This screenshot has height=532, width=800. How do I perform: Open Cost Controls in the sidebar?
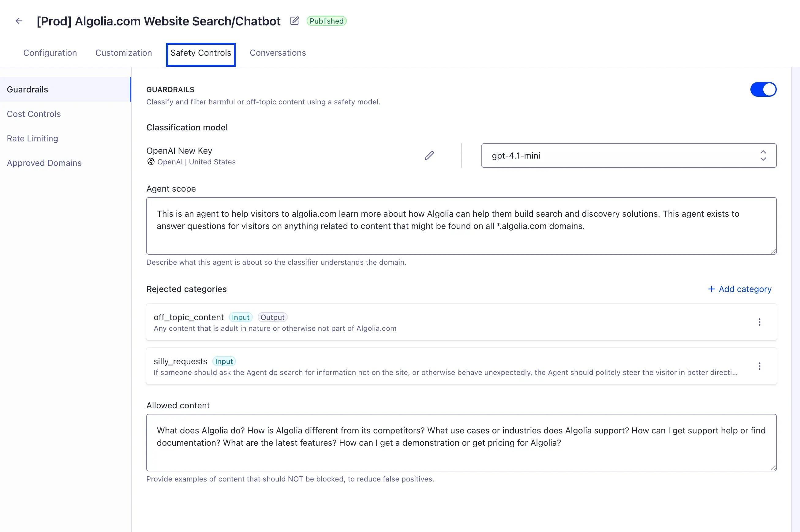click(x=34, y=114)
